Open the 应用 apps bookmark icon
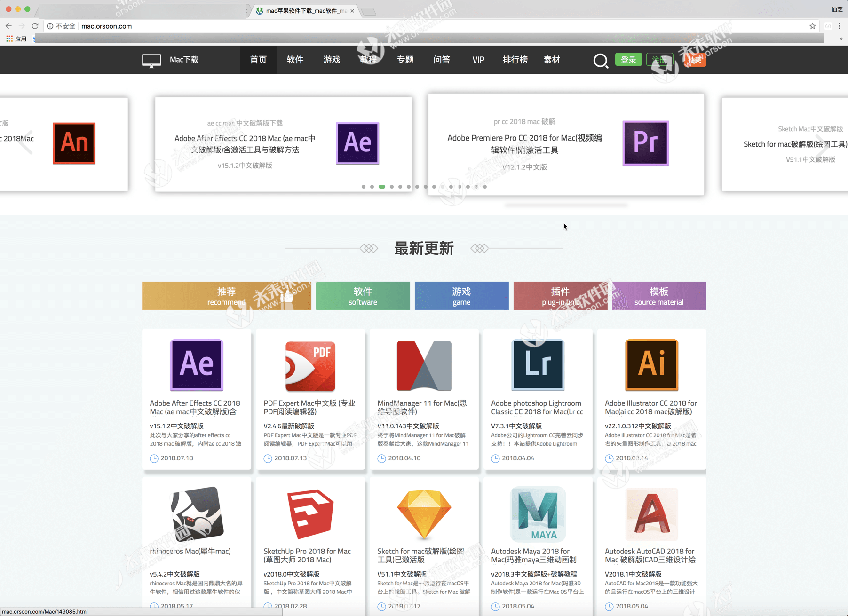Image resolution: width=848 pixels, height=616 pixels. click(16, 39)
